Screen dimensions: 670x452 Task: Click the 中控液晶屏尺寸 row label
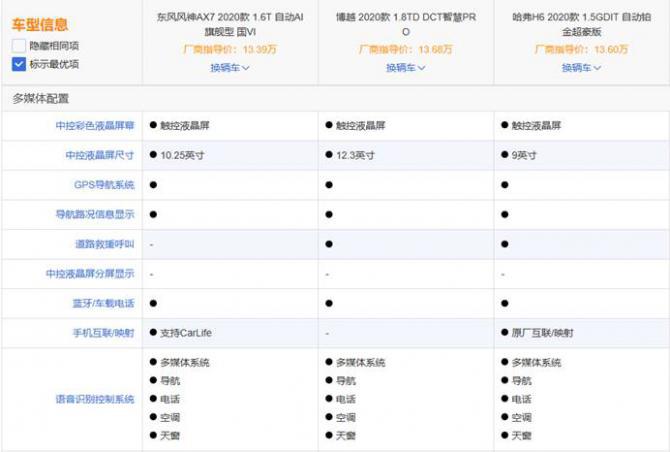[100, 155]
